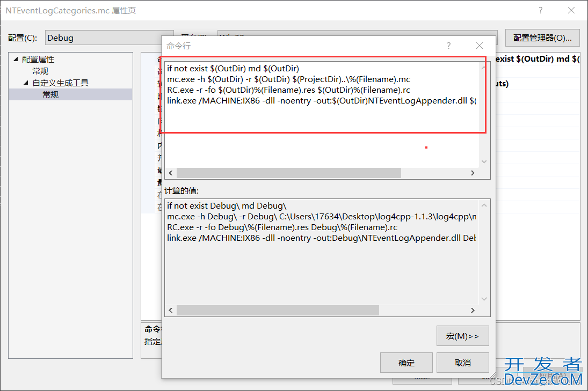The height and width of the screenshot is (391, 588).
Task: Open macros with 宏(M)>> button
Action: pyautogui.click(x=463, y=336)
